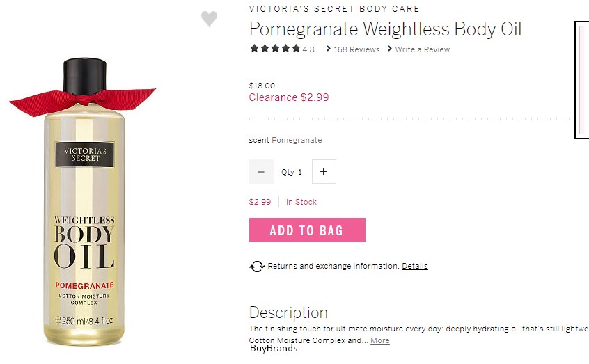Click the Write a Review link

[422, 49]
